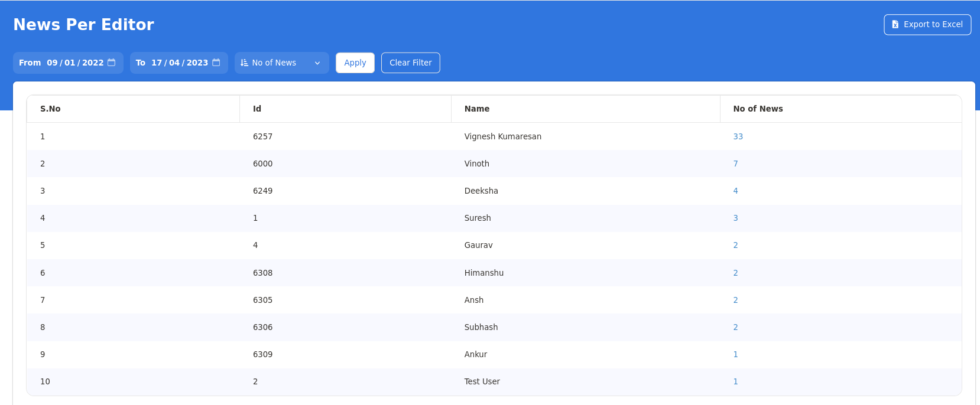Open Deeksha's news count link of 4

(x=735, y=191)
